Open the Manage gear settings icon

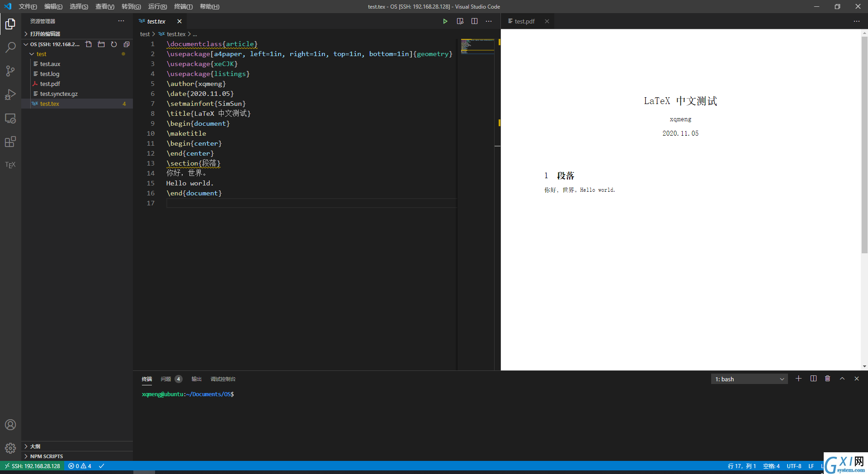coord(10,448)
